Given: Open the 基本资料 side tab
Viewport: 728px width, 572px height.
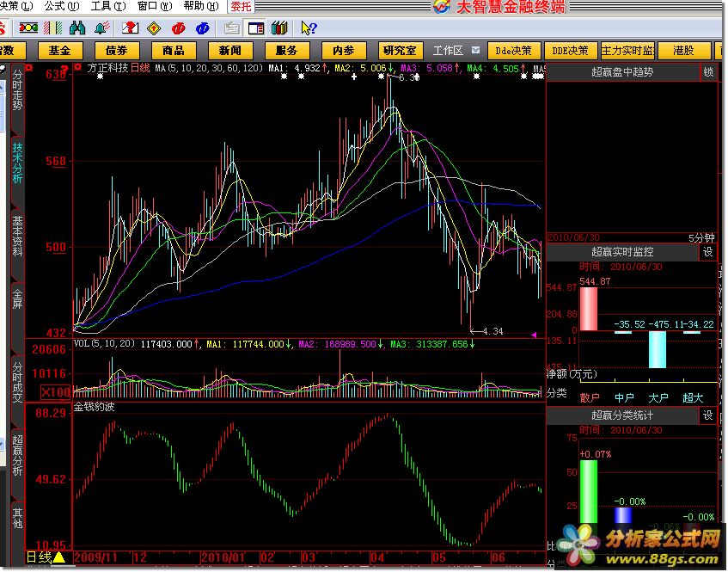Looking at the screenshot, I should 18,236.
